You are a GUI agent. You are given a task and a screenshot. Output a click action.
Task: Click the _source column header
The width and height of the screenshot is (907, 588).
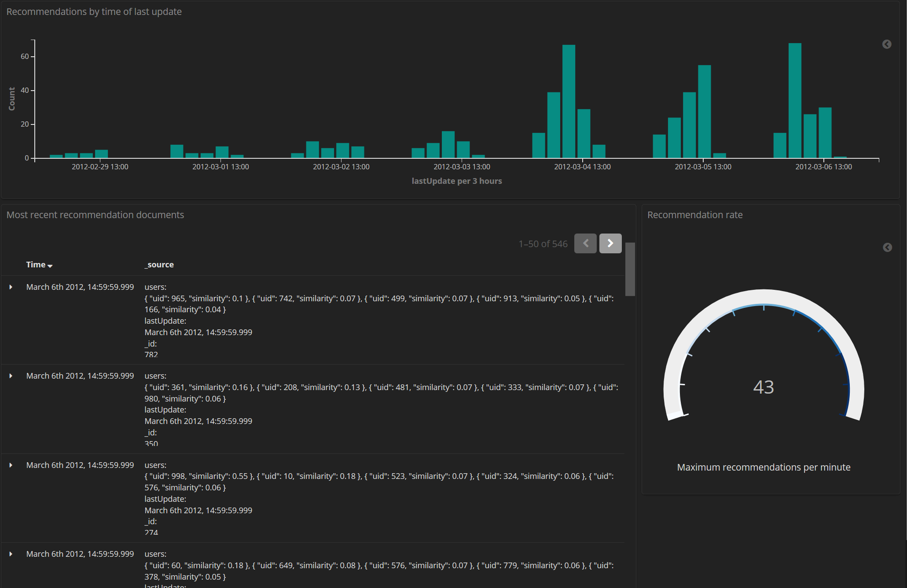click(159, 265)
